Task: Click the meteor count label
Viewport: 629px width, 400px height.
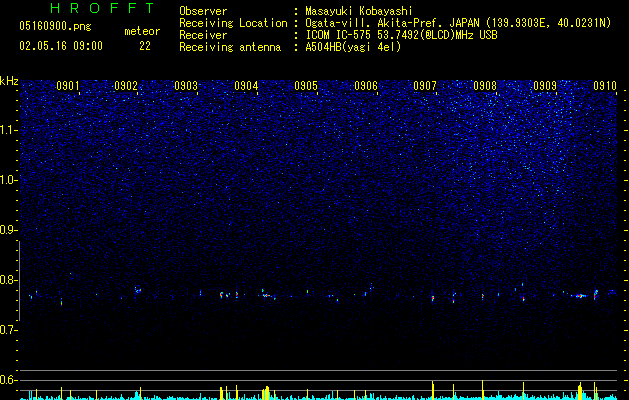Action: point(142,31)
